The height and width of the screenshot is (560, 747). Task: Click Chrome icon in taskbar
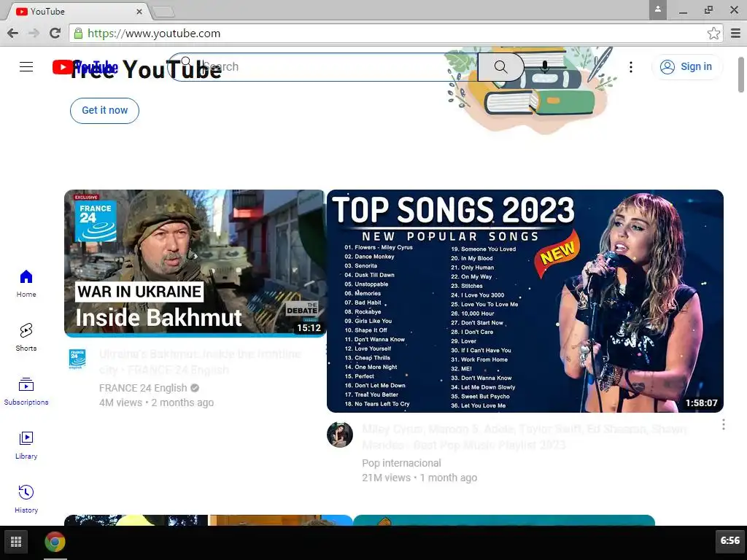click(x=55, y=542)
